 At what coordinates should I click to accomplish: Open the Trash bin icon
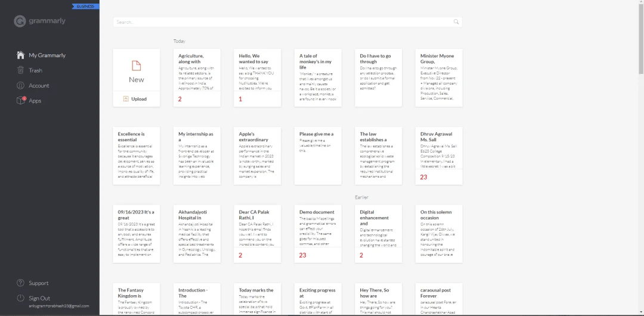point(20,70)
